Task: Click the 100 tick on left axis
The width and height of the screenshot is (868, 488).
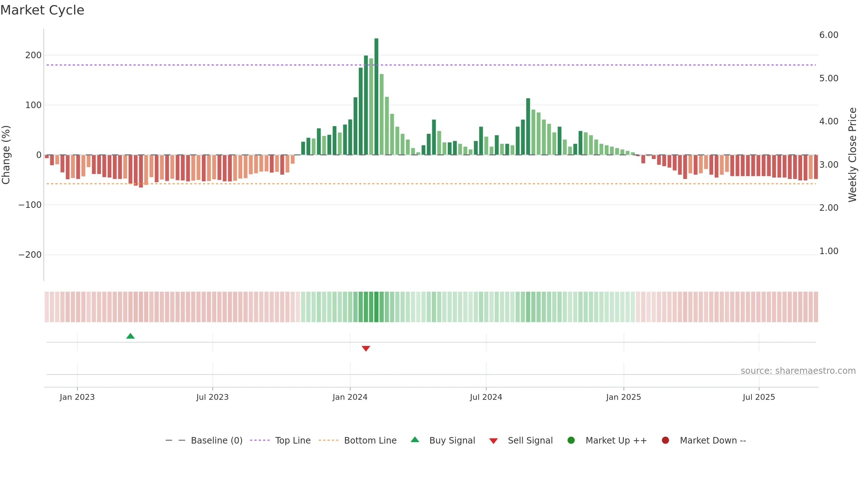Action: tap(33, 105)
